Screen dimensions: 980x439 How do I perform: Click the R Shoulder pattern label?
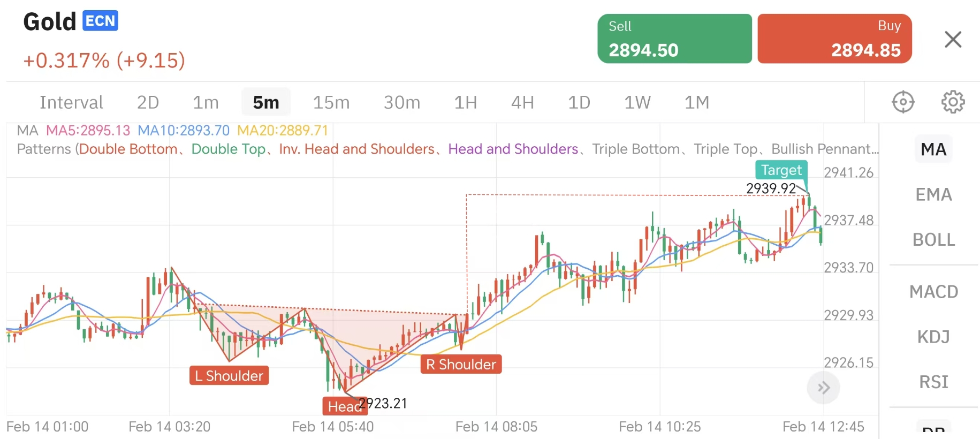coord(461,365)
